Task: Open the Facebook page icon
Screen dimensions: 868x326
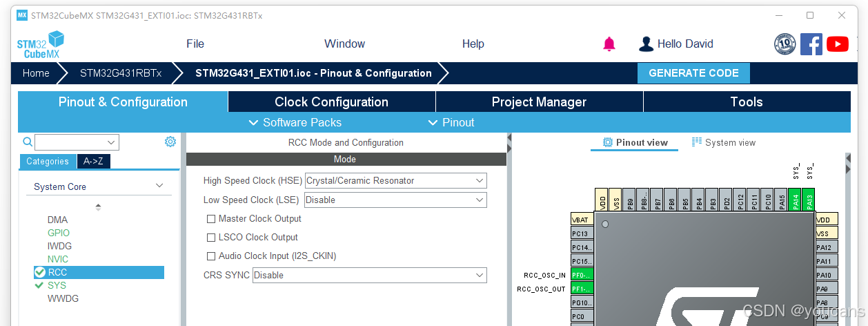Action: tap(811, 44)
